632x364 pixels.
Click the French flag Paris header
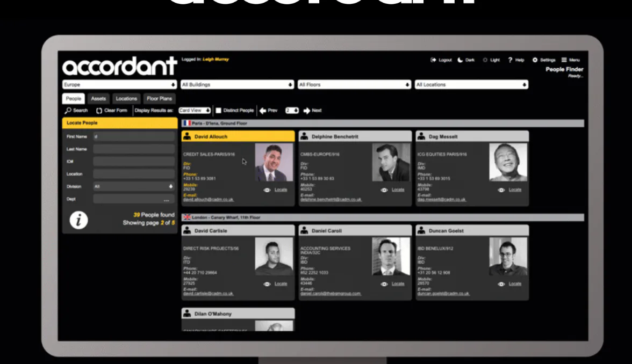pos(187,123)
